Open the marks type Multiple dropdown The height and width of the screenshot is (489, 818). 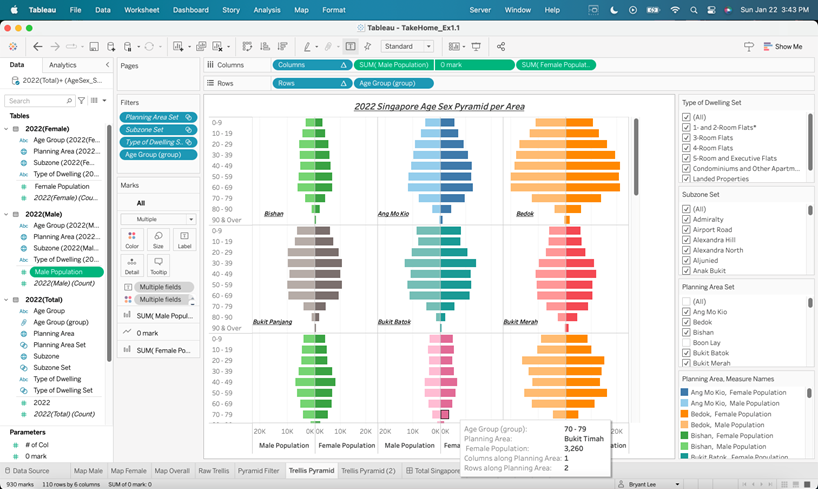tap(158, 219)
